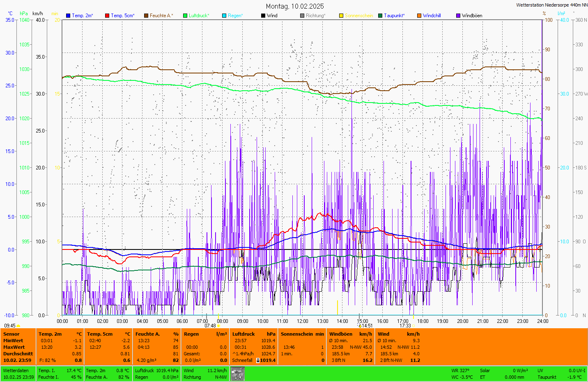Toggle the Richtung series legend label
588x382 pixels.
315,16
